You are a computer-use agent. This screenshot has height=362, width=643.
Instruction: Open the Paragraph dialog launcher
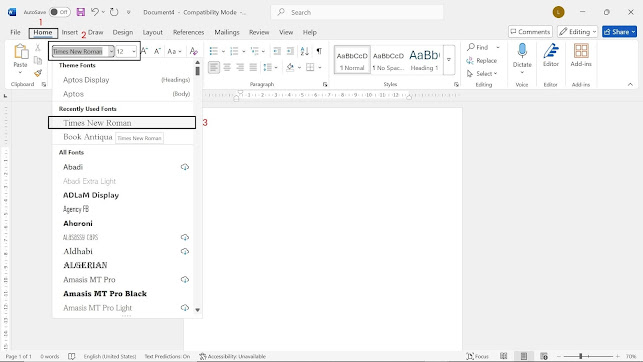[x=325, y=84]
